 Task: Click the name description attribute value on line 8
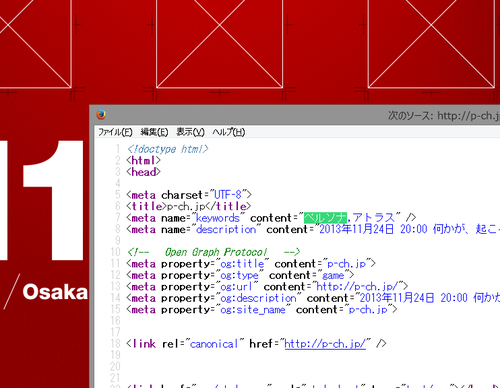tap(226, 229)
